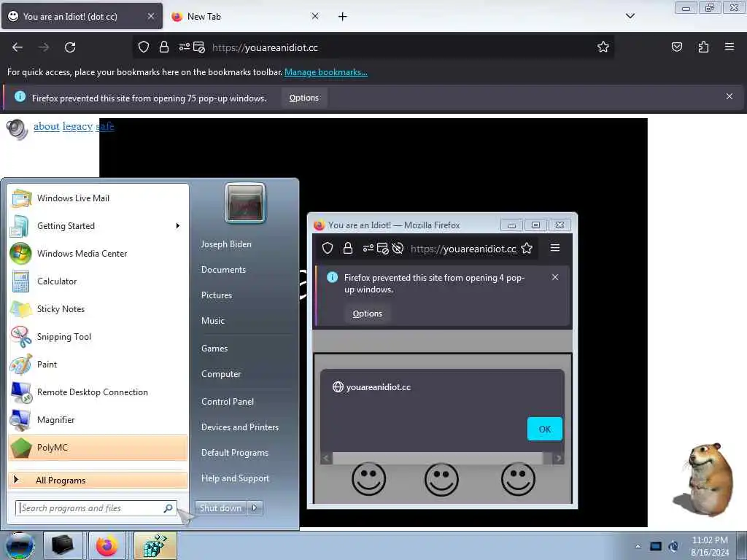
Task: Open the legacy link on page
Action: (77, 126)
